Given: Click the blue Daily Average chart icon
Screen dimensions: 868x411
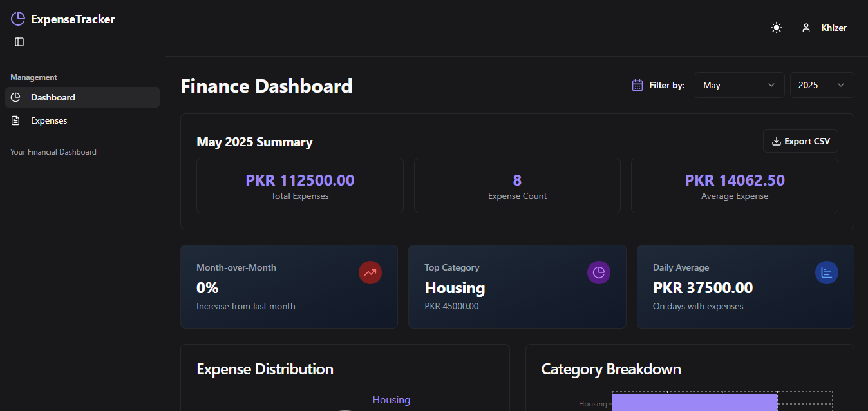Looking at the screenshot, I should coord(826,272).
